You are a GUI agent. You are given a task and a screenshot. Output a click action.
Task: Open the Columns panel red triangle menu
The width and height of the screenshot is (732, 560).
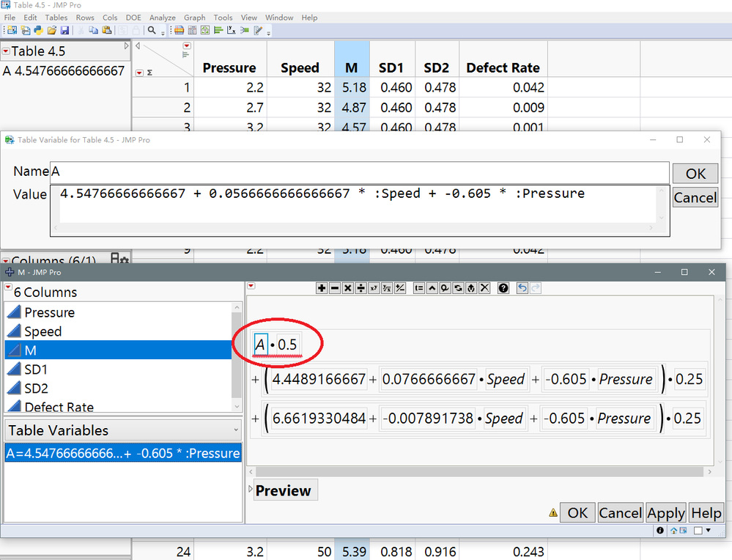pyautogui.click(x=6, y=260)
